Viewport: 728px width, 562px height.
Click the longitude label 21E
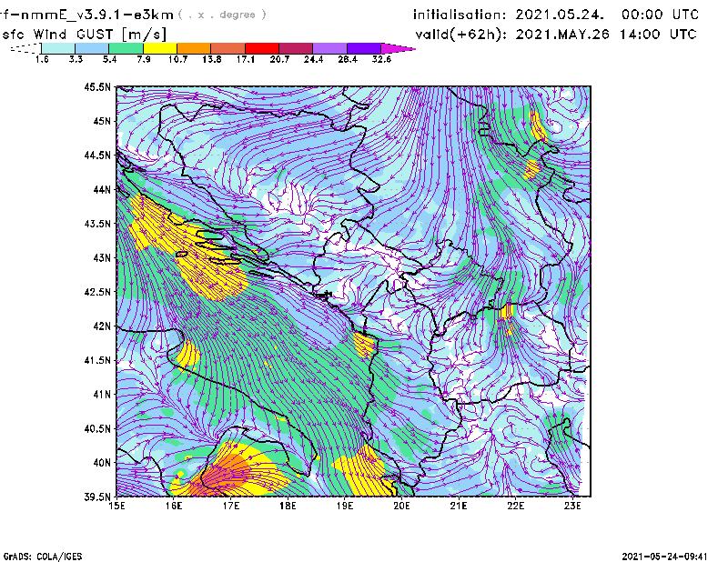[459, 506]
